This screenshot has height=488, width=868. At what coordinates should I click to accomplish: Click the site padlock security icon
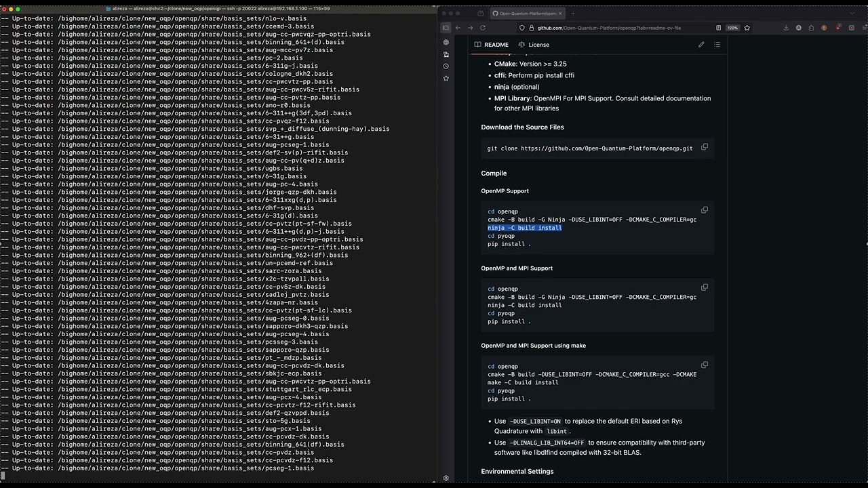(531, 28)
